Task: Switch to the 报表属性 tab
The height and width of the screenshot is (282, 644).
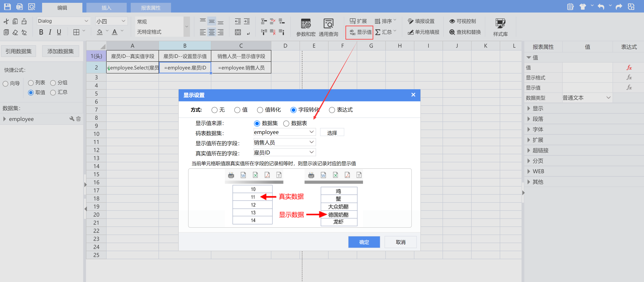Action: click(x=150, y=7)
